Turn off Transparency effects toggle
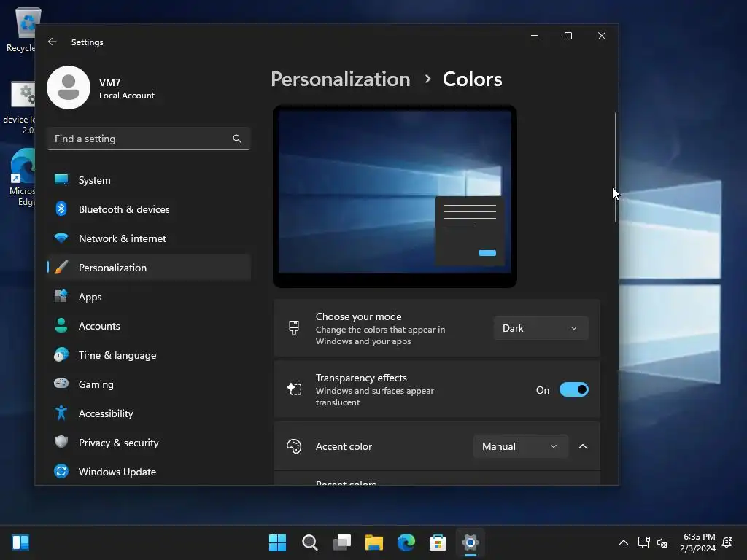The width and height of the screenshot is (747, 560). [x=574, y=389]
